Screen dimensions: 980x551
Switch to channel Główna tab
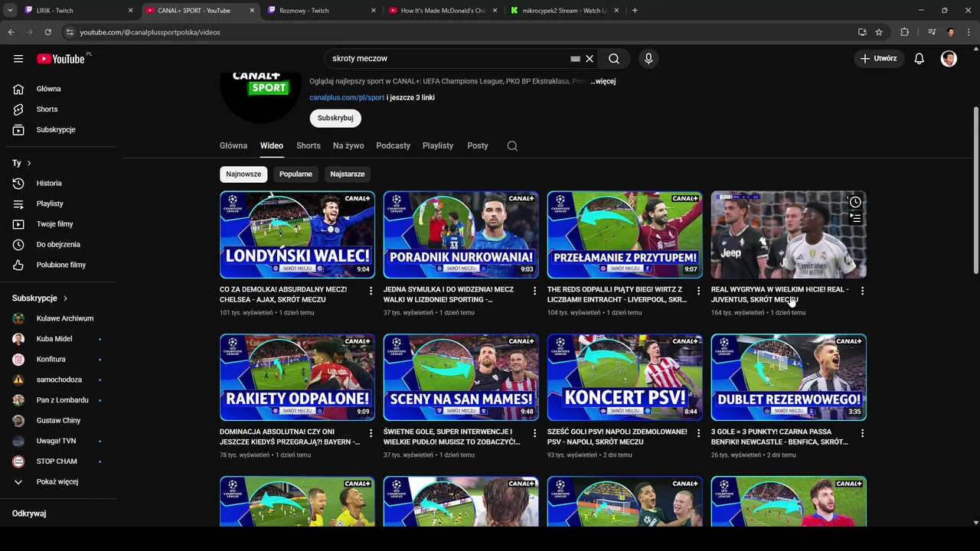coord(234,146)
